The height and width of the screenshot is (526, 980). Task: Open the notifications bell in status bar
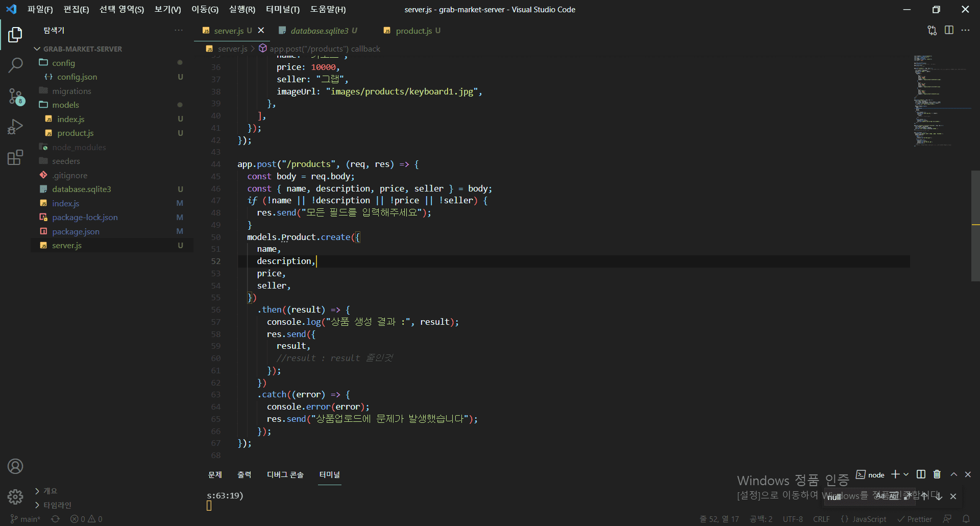click(966, 519)
